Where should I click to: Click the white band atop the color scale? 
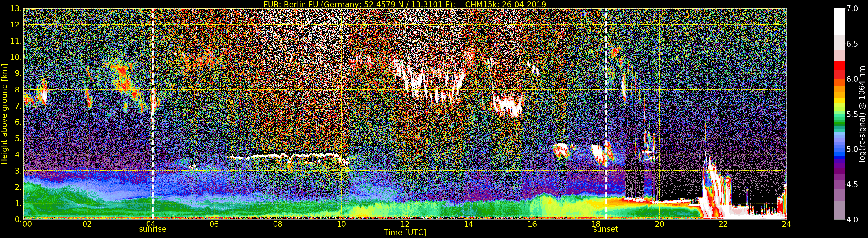(x=839, y=22)
